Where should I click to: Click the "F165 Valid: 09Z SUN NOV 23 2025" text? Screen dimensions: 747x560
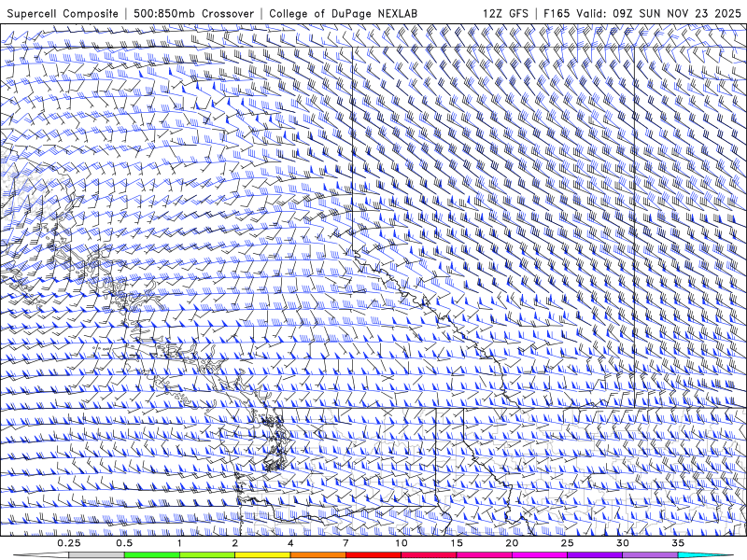pyautogui.click(x=641, y=13)
